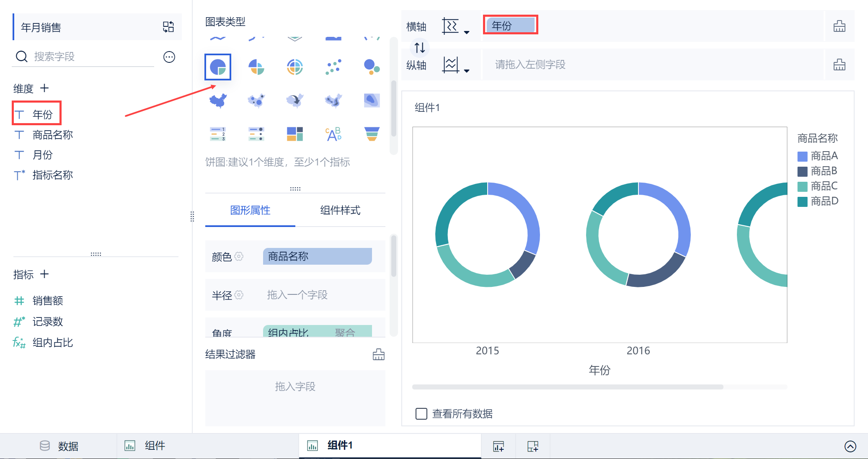Open field search options ellipsis icon
The height and width of the screenshot is (459, 868).
pyautogui.click(x=169, y=57)
